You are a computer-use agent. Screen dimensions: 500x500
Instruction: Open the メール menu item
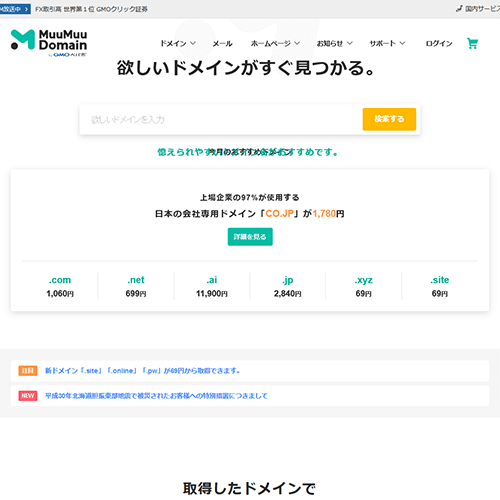(x=223, y=43)
